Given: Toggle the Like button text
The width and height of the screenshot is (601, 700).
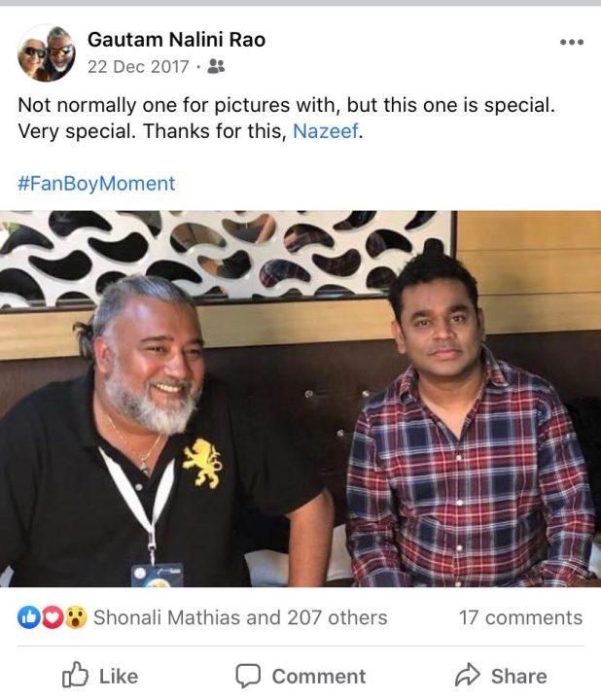Looking at the screenshot, I should [x=119, y=677].
